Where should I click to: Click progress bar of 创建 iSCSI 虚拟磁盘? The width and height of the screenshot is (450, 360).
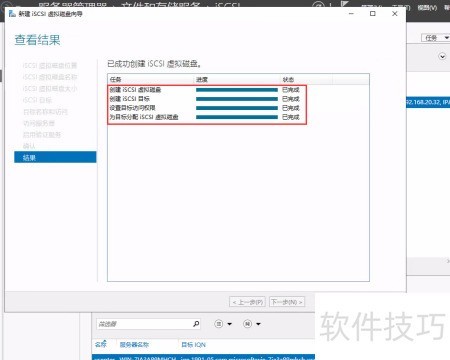coord(237,90)
